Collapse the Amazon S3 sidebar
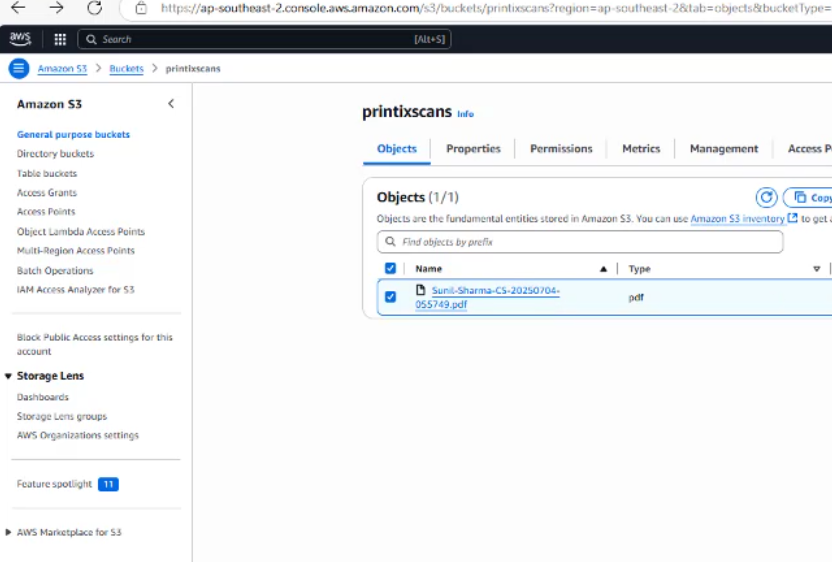The image size is (832, 562). pos(171,104)
